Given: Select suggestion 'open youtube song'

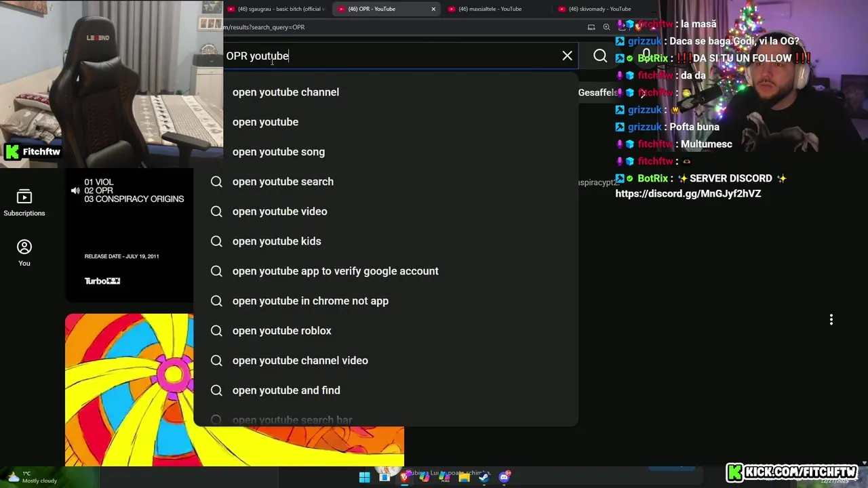Looking at the screenshot, I should [x=386, y=152].
